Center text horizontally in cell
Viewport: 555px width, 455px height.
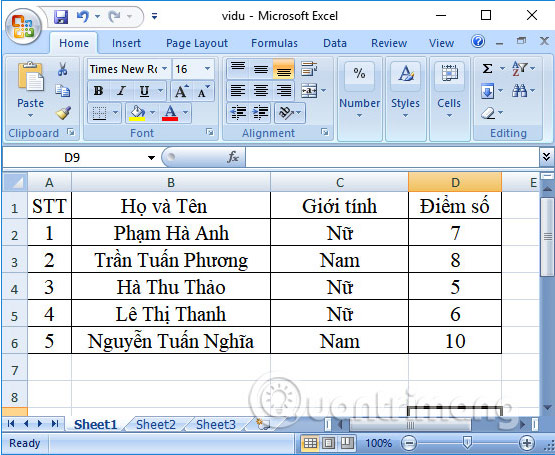(x=261, y=91)
